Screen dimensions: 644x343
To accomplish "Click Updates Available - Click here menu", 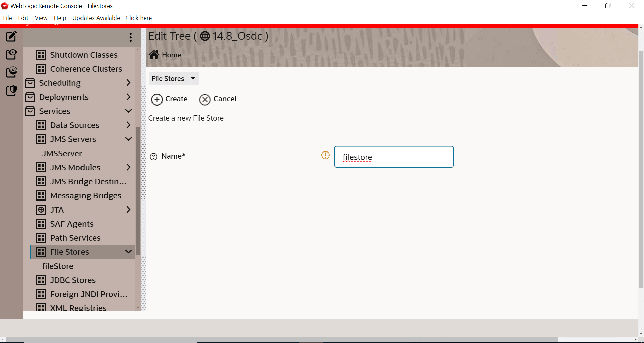I will click(x=112, y=18).
